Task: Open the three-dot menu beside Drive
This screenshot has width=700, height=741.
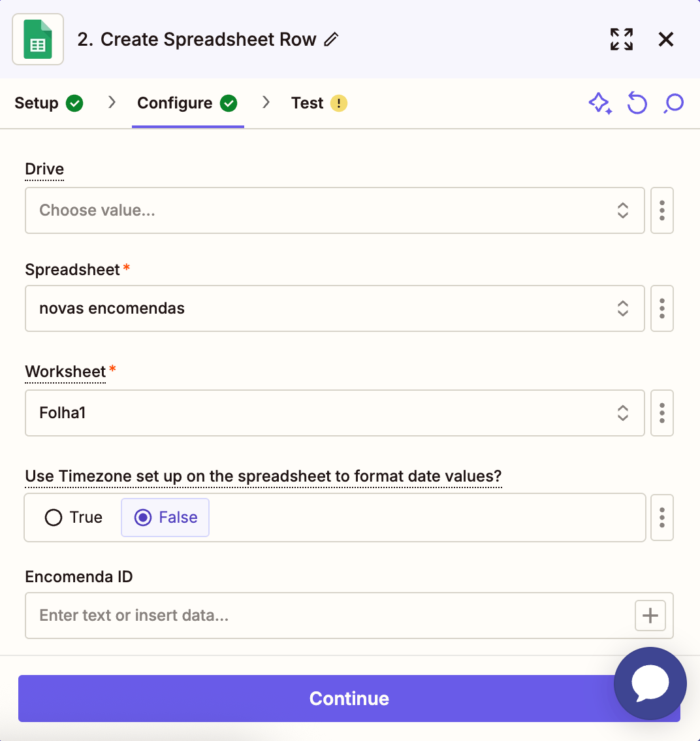Action: point(662,210)
